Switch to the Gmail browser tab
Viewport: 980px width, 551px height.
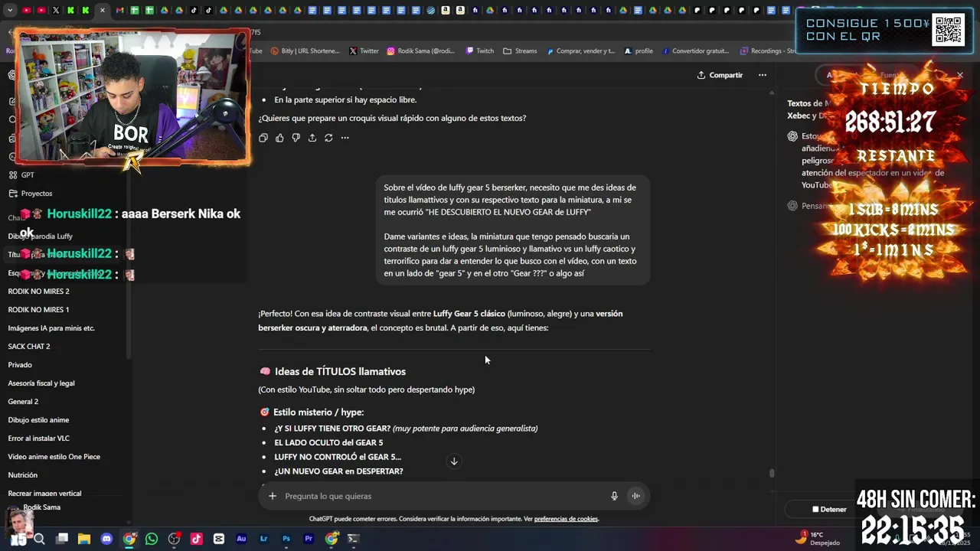pyautogui.click(x=119, y=11)
